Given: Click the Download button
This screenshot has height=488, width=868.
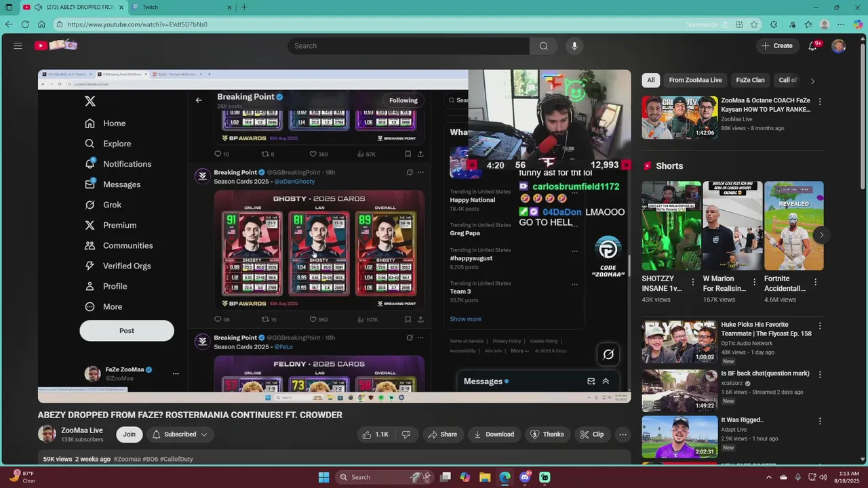Looking at the screenshot, I should click(x=494, y=434).
